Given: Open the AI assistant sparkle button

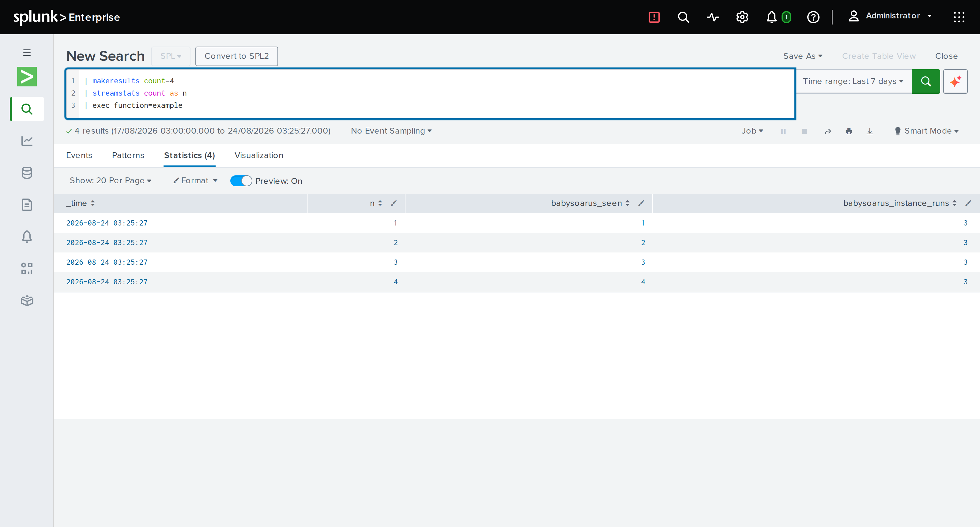Looking at the screenshot, I should [955, 82].
